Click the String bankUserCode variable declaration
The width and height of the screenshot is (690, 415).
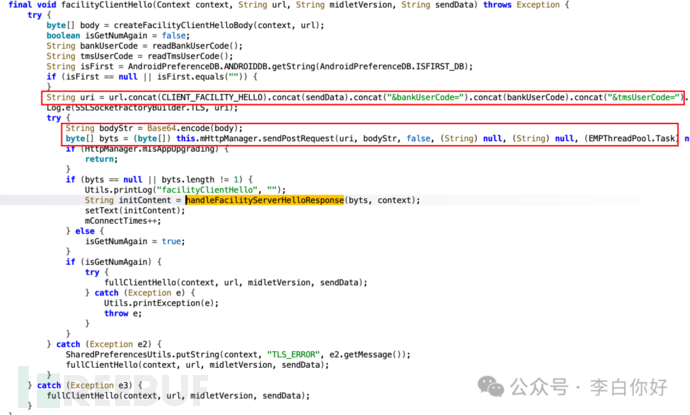pos(92,46)
